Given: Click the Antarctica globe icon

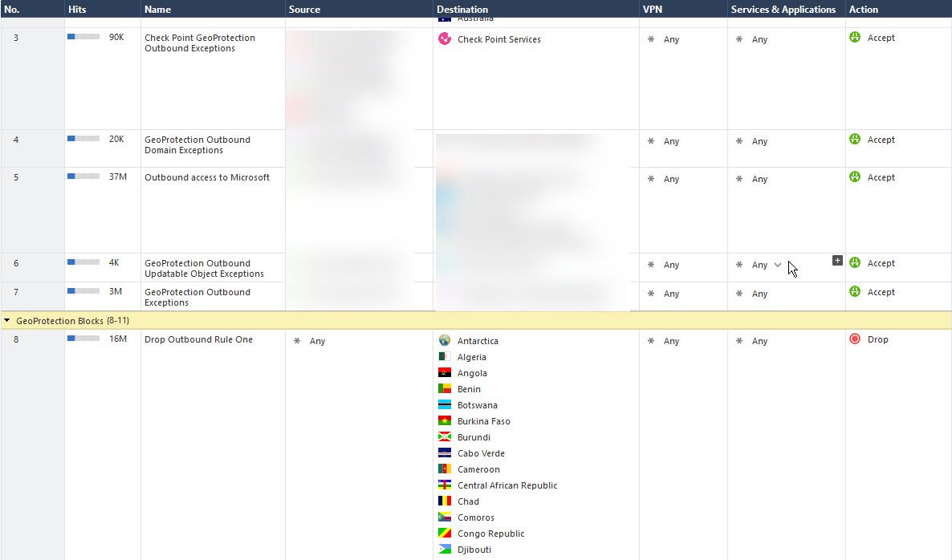Looking at the screenshot, I should 445,340.
